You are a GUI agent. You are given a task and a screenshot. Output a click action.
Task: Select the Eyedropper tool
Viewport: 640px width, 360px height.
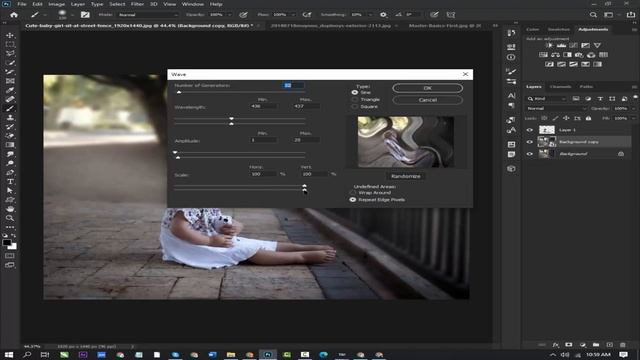pos(10,90)
